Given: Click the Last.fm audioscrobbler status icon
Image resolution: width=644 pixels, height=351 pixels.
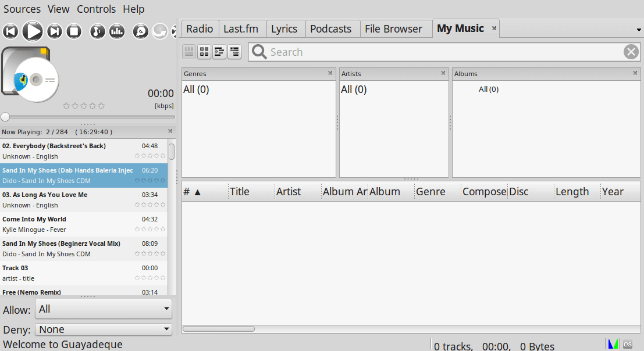Looking at the screenshot, I should [x=628, y=344].
